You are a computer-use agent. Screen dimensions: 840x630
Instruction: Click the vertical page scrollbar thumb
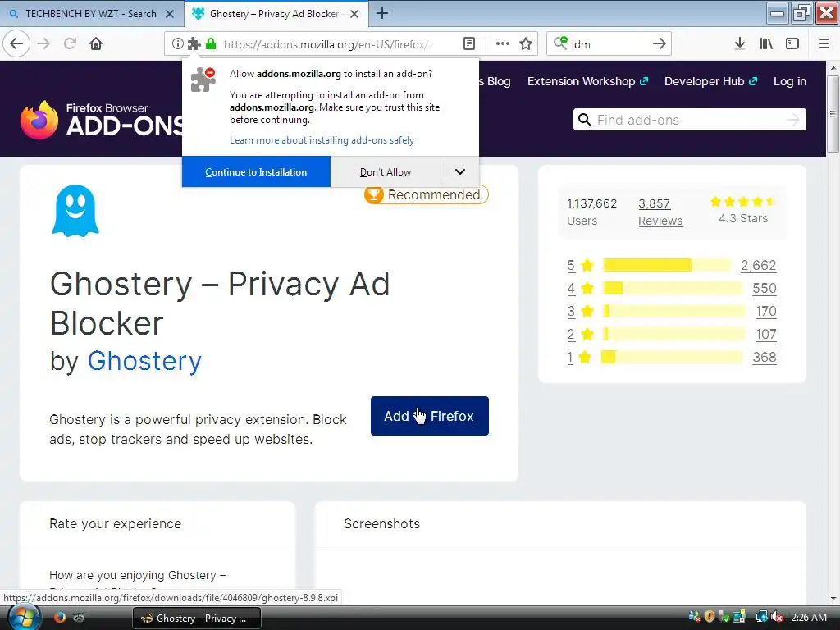coord(833,113)
